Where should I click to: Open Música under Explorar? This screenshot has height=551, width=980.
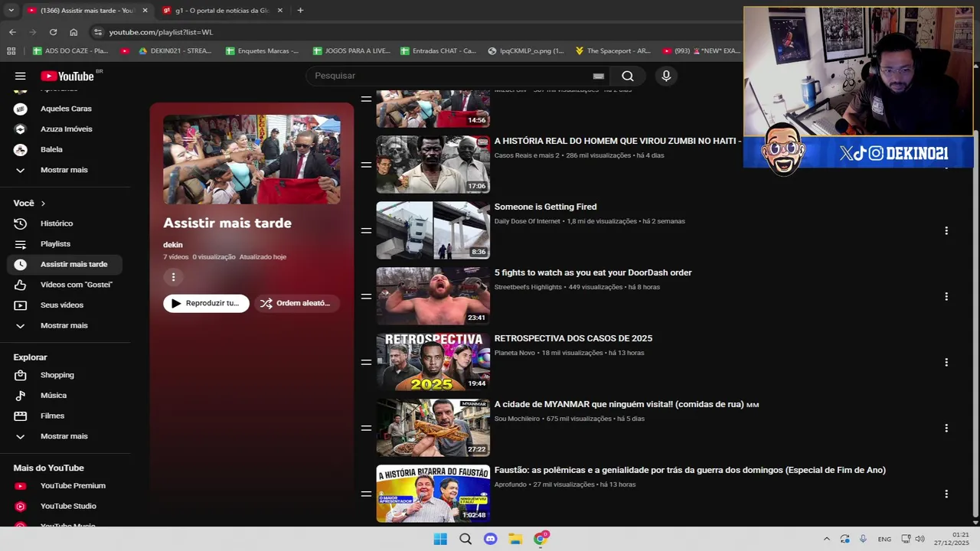coord(65,396)
